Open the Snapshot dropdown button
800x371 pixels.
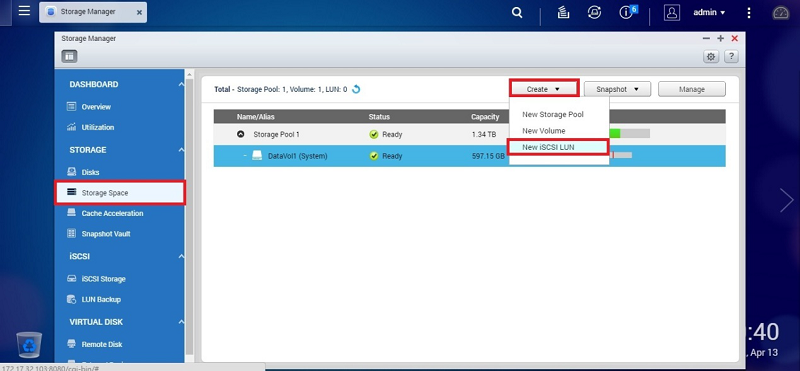click(x=617, y=89)
